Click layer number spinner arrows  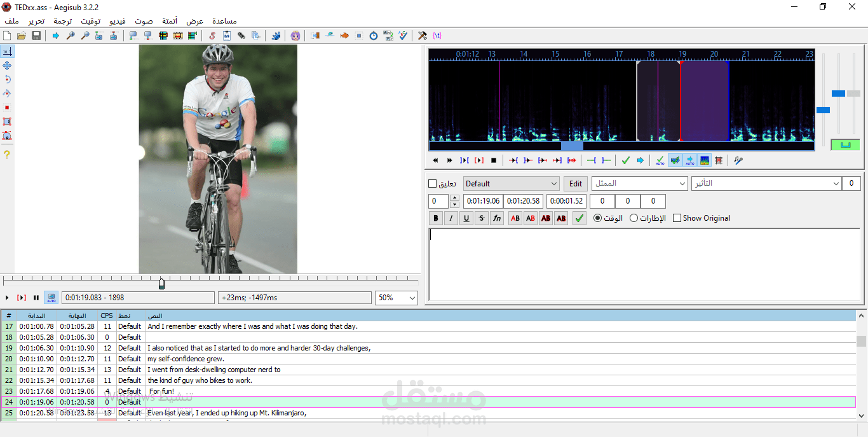point(454,201)
